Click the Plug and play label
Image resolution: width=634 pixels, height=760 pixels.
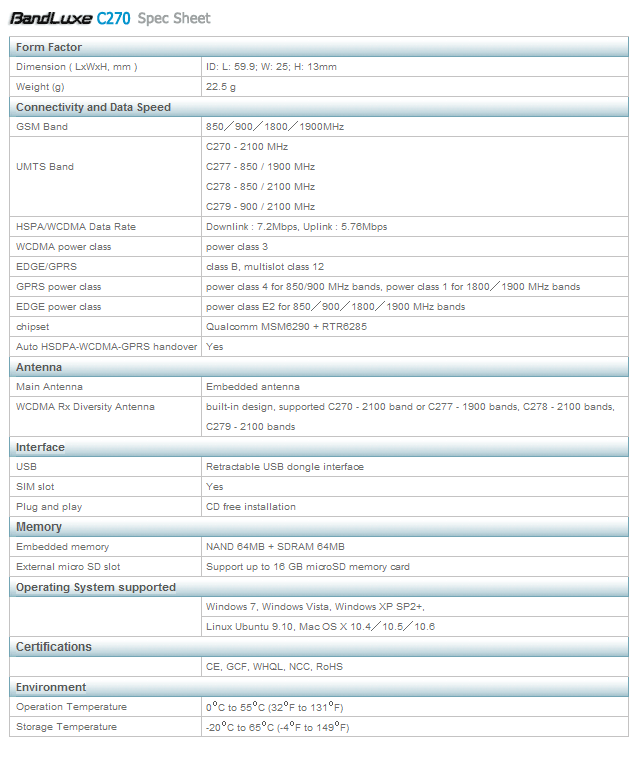(49, 507)
